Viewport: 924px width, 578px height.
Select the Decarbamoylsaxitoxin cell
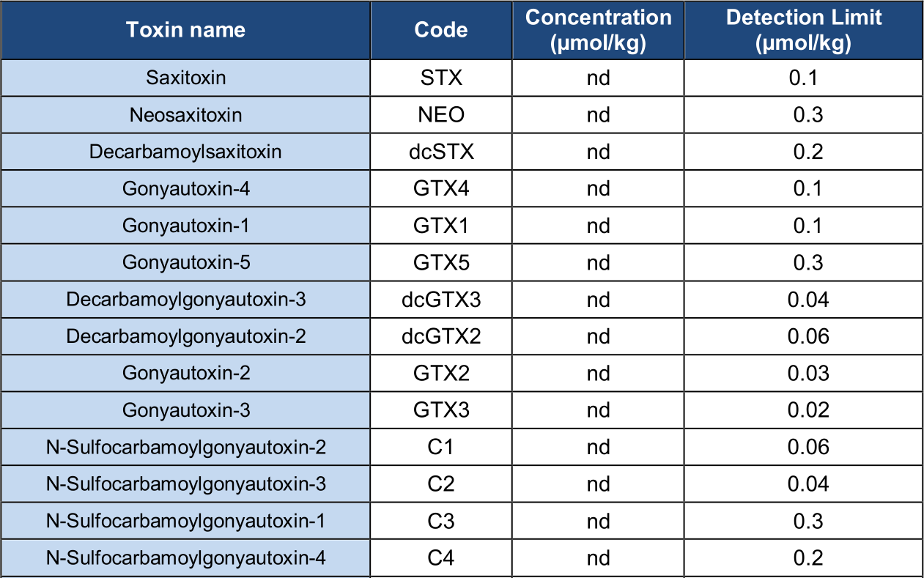(185, 152)
